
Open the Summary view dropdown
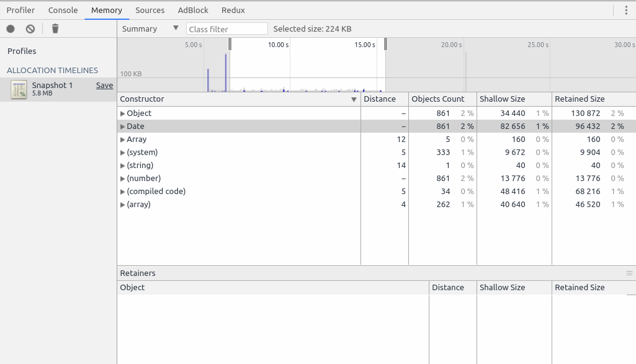150,29
